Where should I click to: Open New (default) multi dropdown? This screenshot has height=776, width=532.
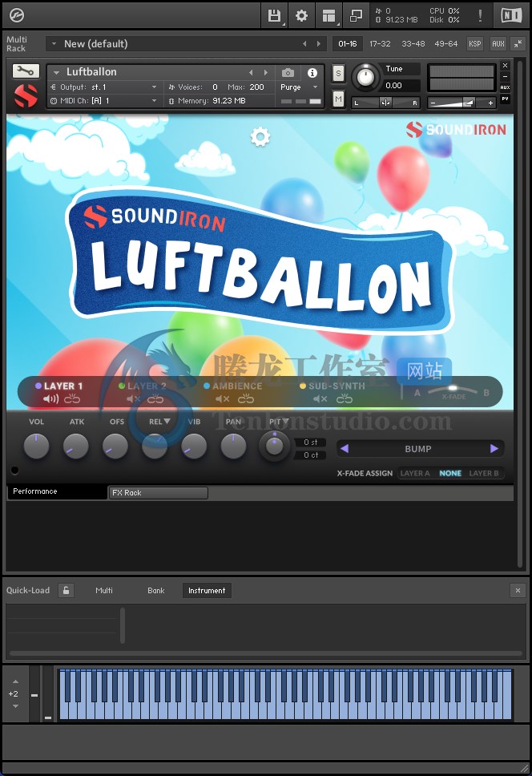(x=54, y=44)
